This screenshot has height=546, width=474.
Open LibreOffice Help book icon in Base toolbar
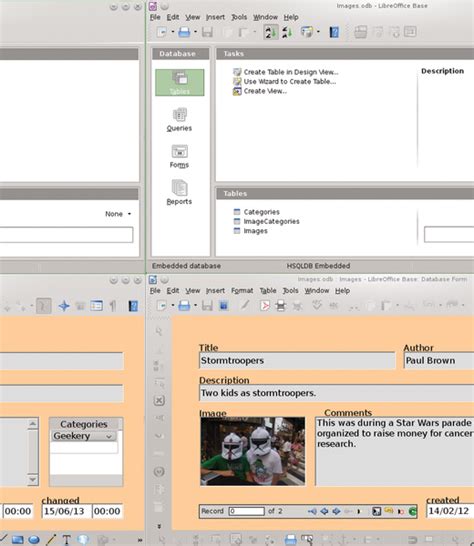coord(334,32)
